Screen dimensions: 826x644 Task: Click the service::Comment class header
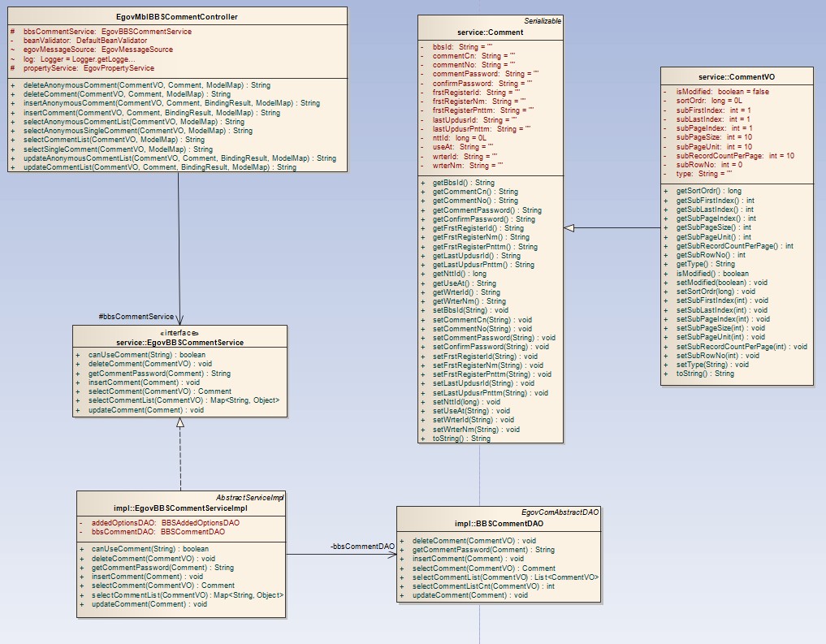coord(491,31)
